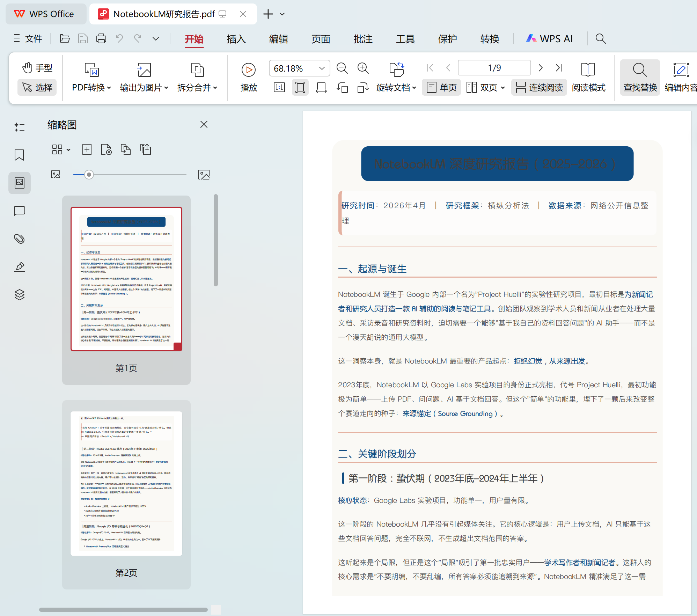Viewport: 697px width, 616px height.
Task: Open the layers panel icon
Action: 19,294
